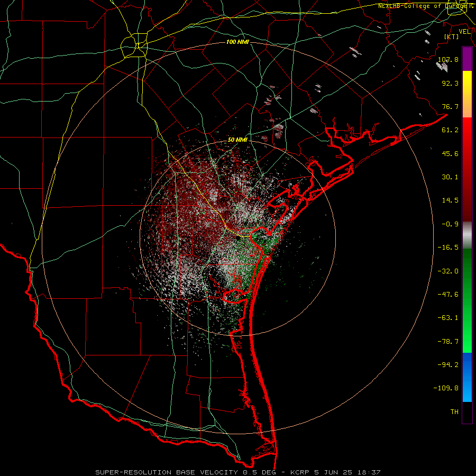Click the gray segment of the color bar
Image resolution: width=476 pixels, height=476 pixels.
[467, 235]
